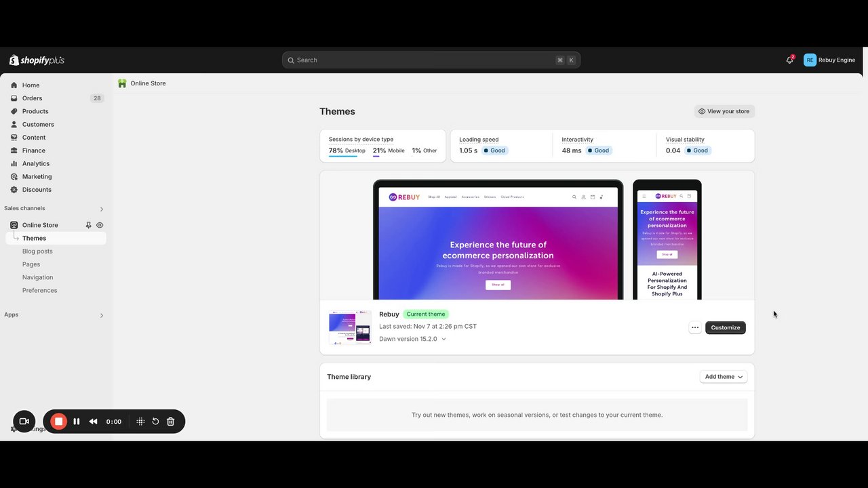
Task: Click the Orders inbox icon
Action: 14,98
